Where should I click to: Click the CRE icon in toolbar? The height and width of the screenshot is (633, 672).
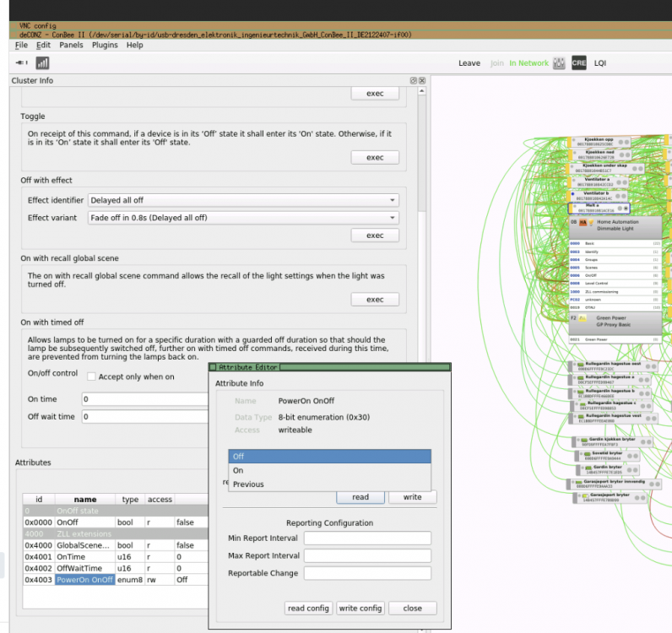click(578, 63)
